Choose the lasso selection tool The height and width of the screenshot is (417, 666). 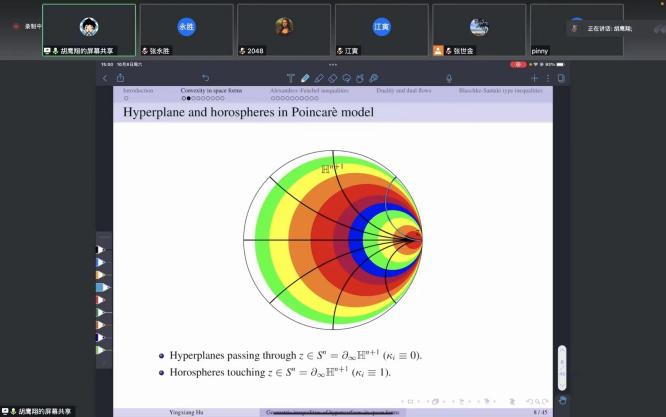pos(345,78)
